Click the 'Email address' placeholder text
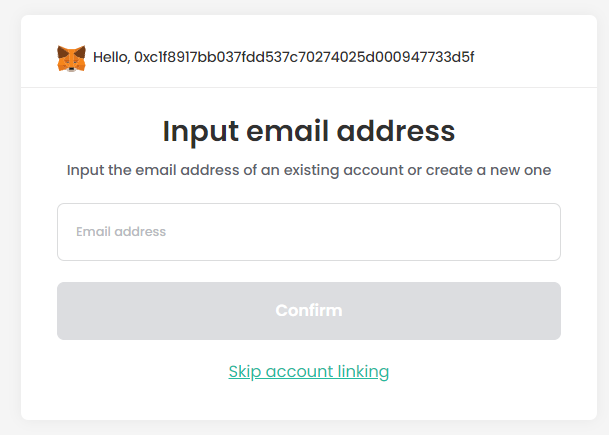The width and height of the screenshot is (609, 435). 121,232
